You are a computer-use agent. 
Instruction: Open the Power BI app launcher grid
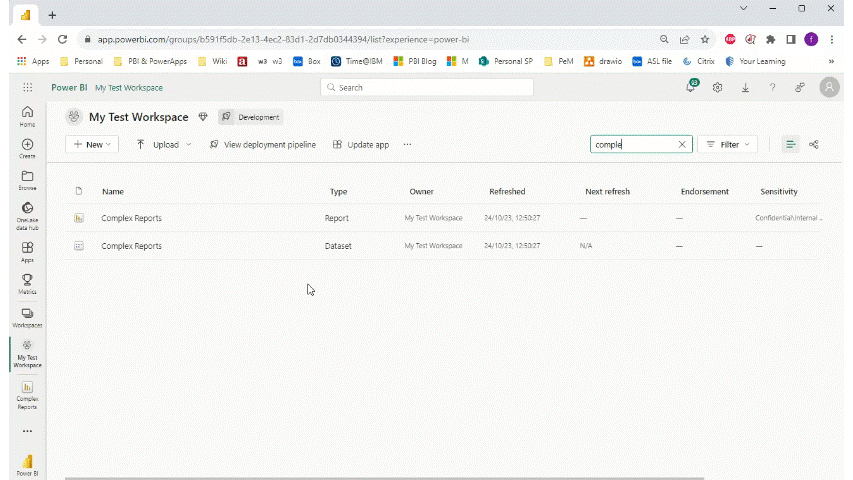[x=27, y=88]
